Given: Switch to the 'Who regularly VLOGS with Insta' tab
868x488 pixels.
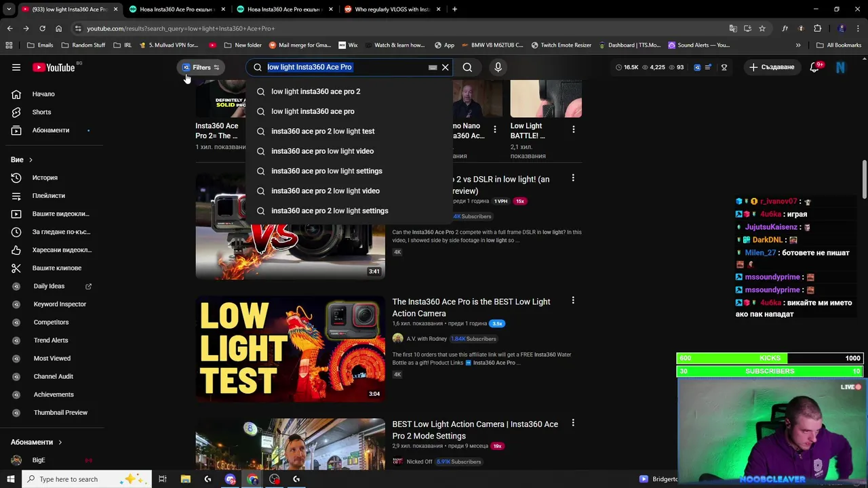Looking at the screenshot, I should 392,9.
